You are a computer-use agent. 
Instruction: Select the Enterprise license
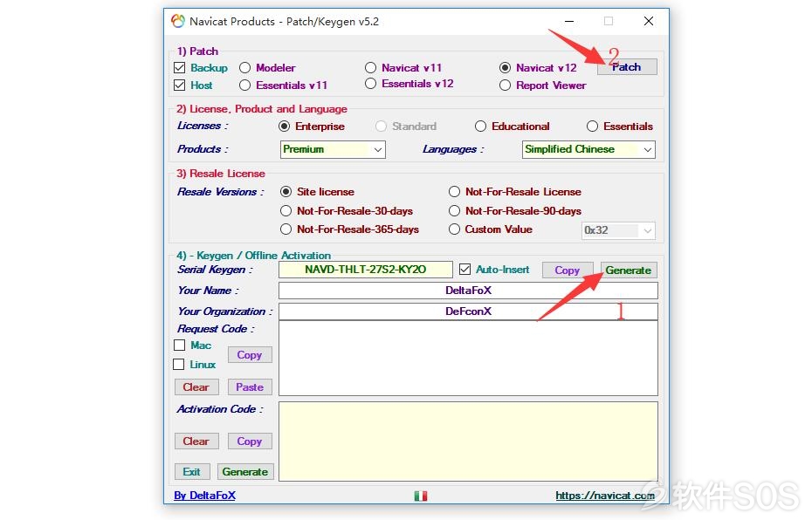[x=284, y=127]
